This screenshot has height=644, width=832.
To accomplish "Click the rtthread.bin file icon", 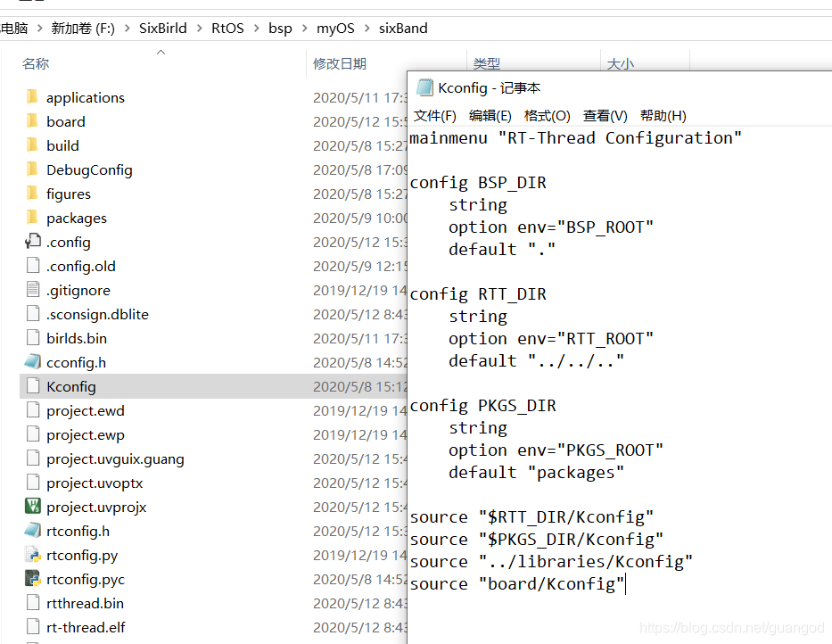I will click(33, 603).
